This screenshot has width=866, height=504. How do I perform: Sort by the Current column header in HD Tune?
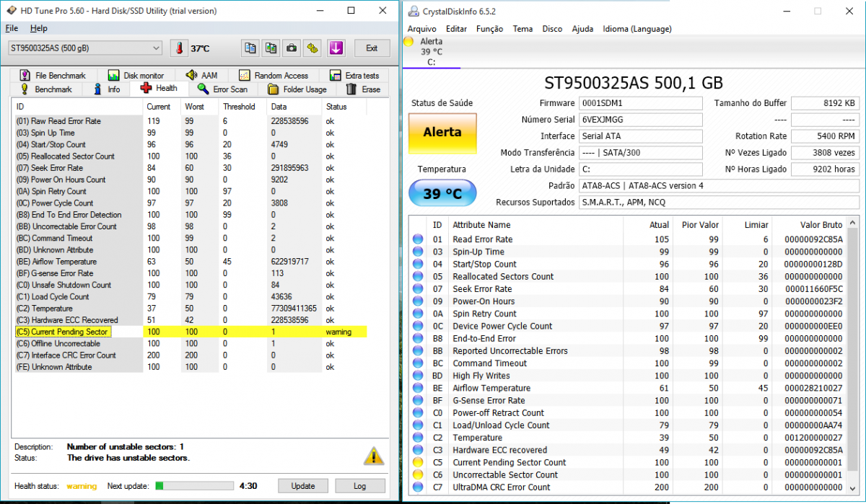[x=162, y=107]
